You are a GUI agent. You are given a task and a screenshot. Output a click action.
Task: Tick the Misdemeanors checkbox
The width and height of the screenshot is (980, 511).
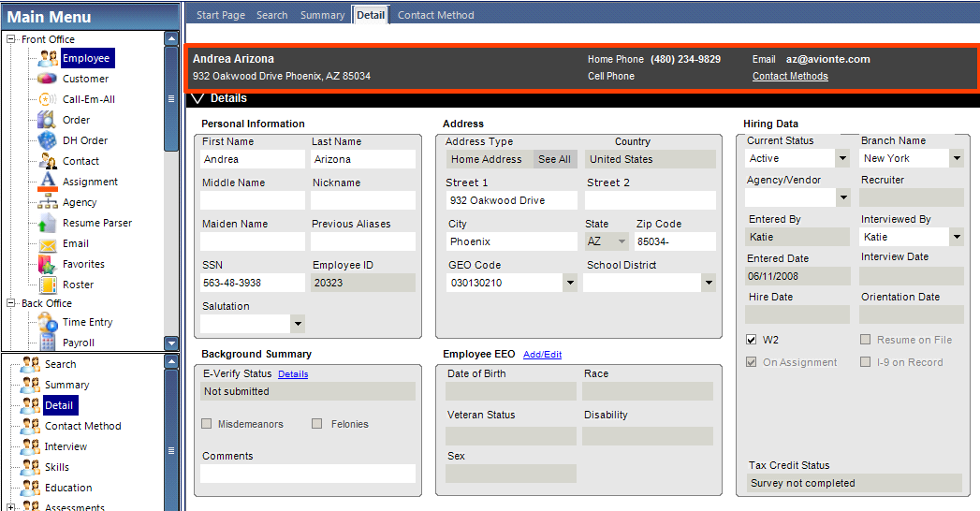coord(206,424)
